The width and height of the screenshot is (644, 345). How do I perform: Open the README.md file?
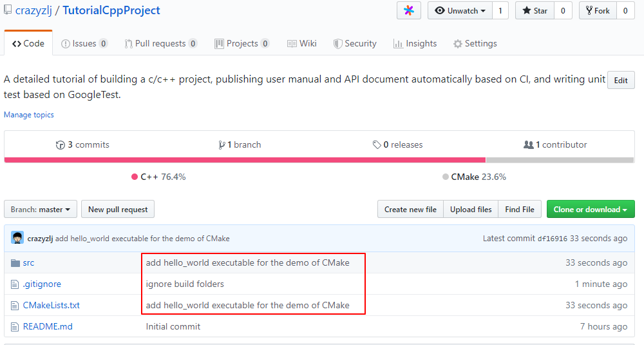click(x=48, y=327)
